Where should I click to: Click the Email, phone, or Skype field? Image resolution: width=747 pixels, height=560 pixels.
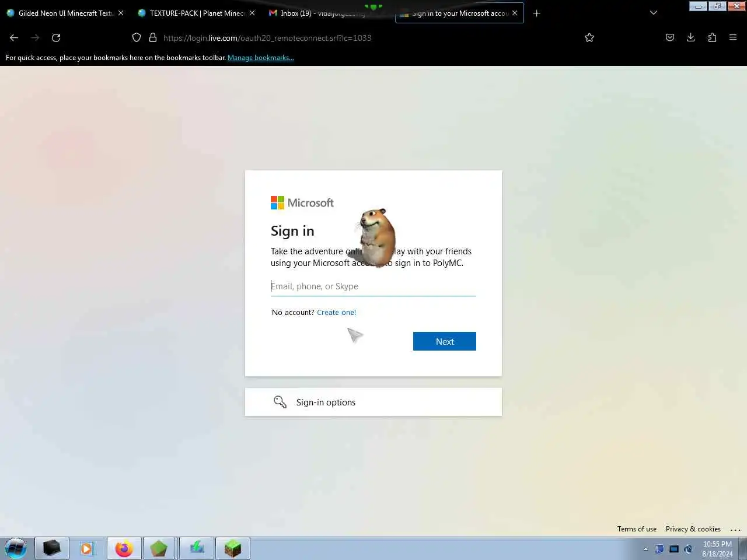[373, 286]
